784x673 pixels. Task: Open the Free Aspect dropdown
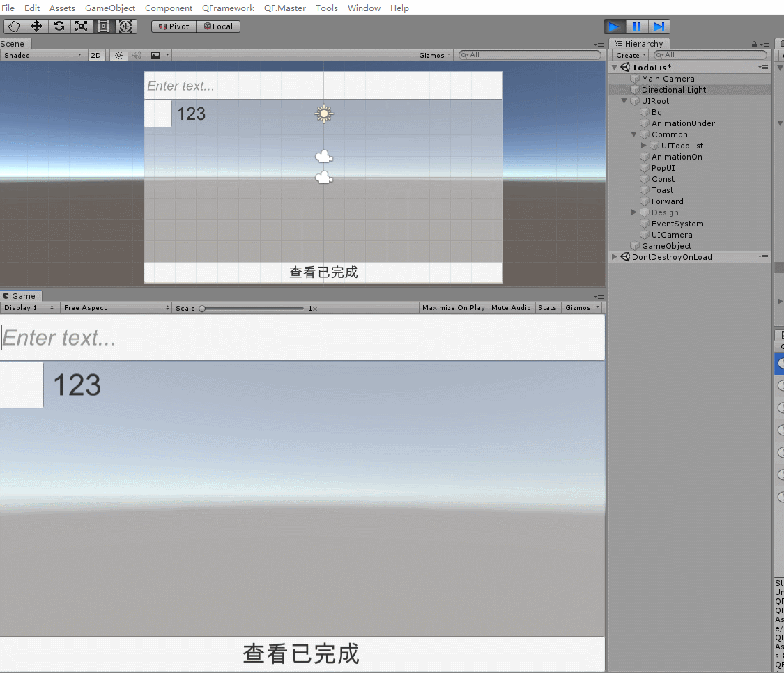coord(115,307)
